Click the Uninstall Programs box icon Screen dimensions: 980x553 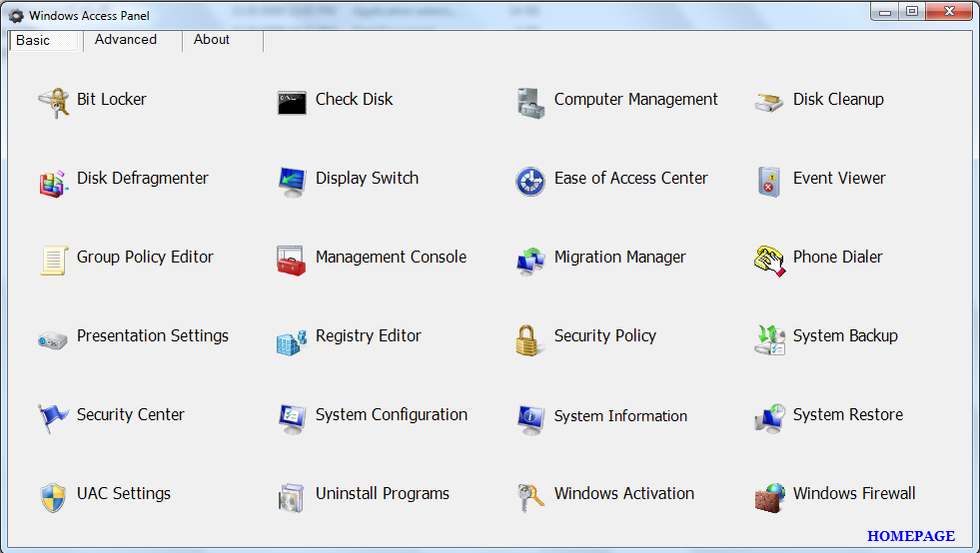(292, 498)
